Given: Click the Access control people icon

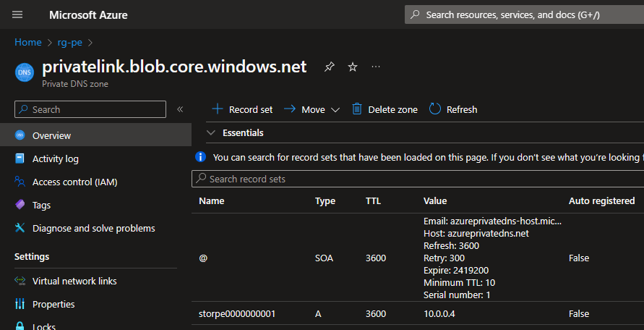Looking at the screenshot, I should [x=20, y=182].
